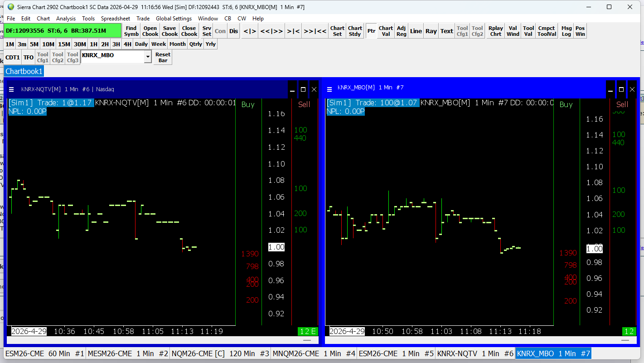Click Sell column header in KNRX_MBO chart
This screenshot has width=644, height=363.
tap(622, 104)
